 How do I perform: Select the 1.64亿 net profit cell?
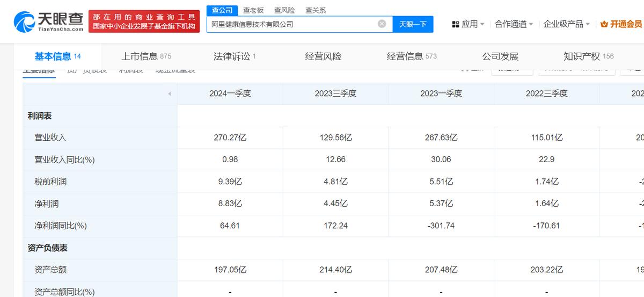click(x=546, y=204)
